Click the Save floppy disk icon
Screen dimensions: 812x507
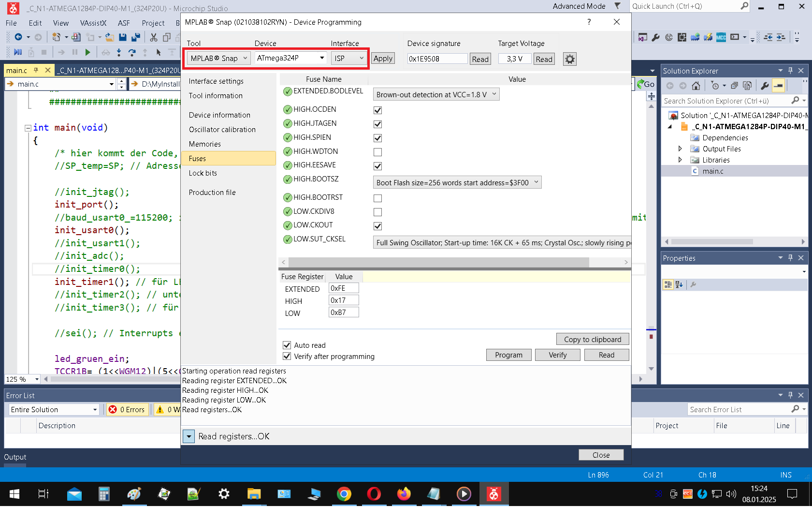123,37
